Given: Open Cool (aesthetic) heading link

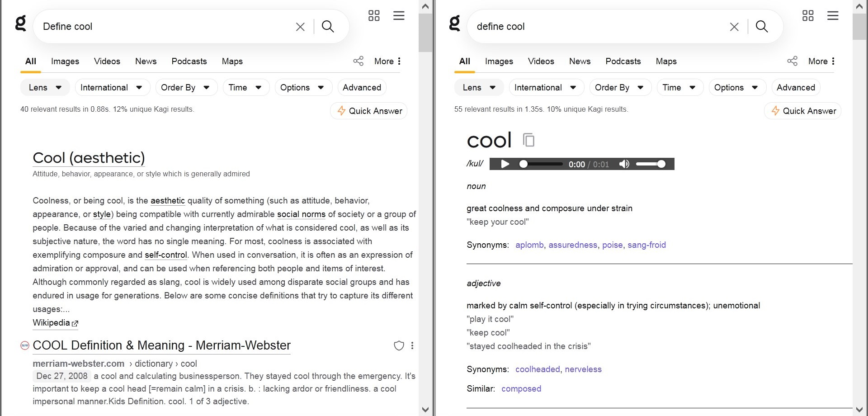Looking at the screenshot, I should (89, 158).
